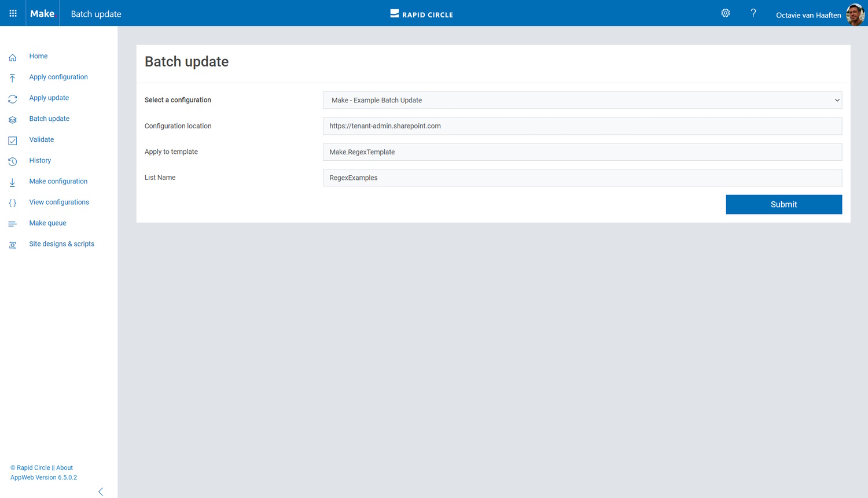Click the Submit button
Viewport: 868px width, 498px height.
(784, 204)
